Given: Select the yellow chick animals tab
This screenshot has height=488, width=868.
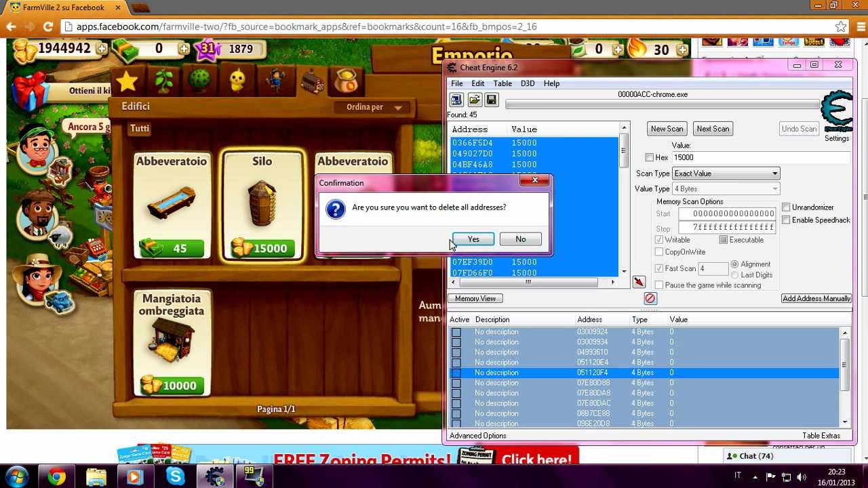Looking at the screenshot, I should pyautogui.click(x=237, y=81).
